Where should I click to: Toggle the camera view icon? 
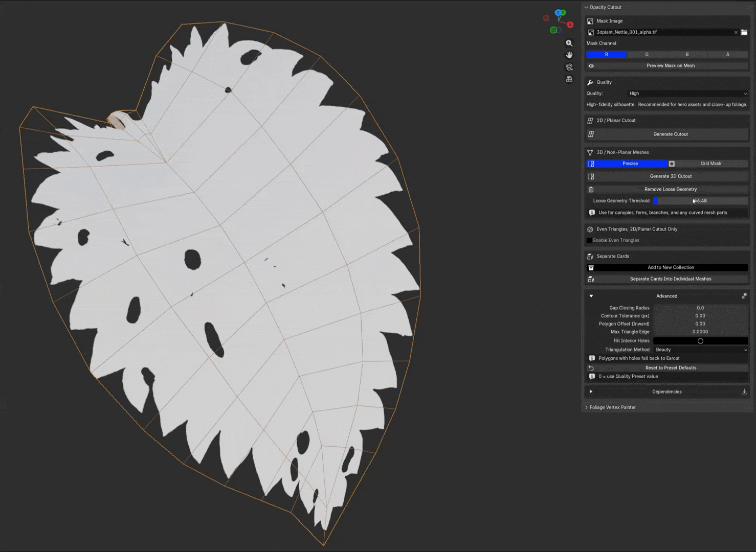click(569, 67)
